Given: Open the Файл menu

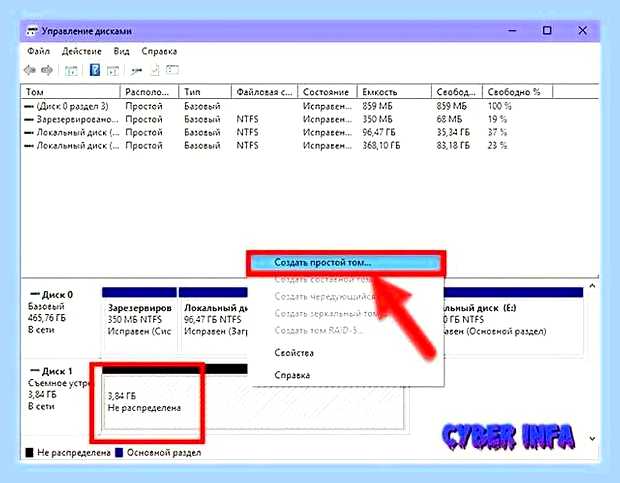Looking at the screenshot, I should point(38,51).
